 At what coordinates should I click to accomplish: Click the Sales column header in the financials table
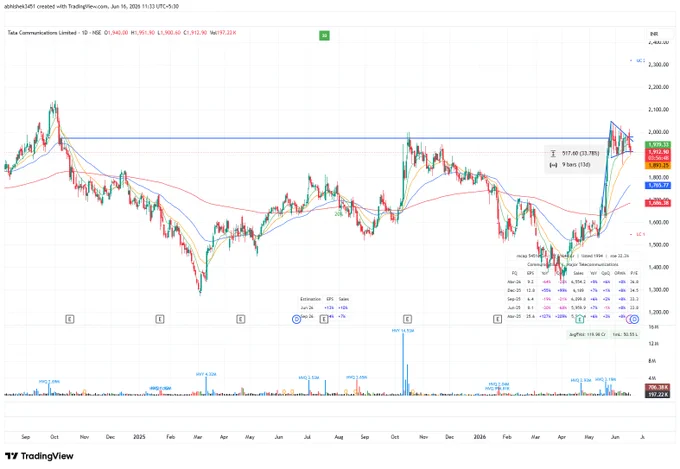click(x=578, y=273)
